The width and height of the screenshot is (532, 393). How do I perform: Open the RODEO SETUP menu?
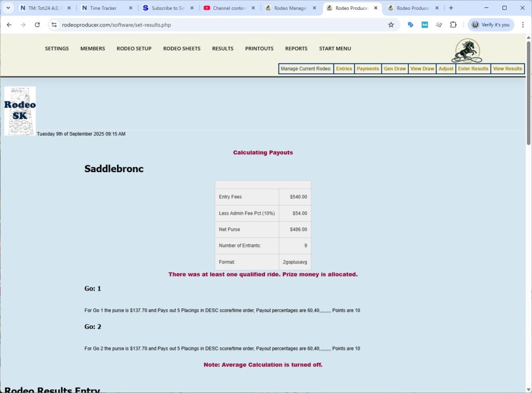click(x=134, y=48)
